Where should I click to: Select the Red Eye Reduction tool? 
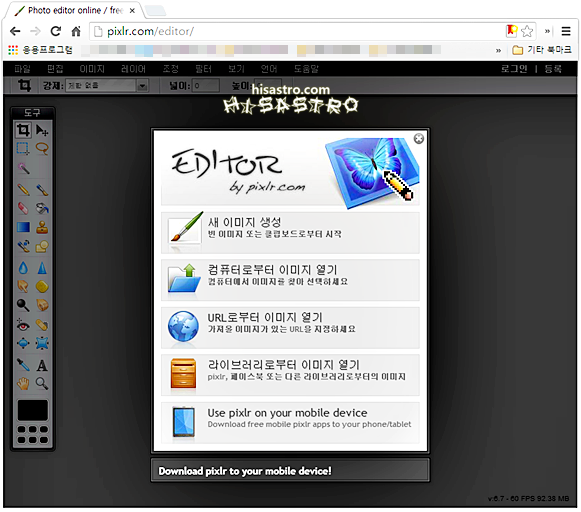click(23, 325)
